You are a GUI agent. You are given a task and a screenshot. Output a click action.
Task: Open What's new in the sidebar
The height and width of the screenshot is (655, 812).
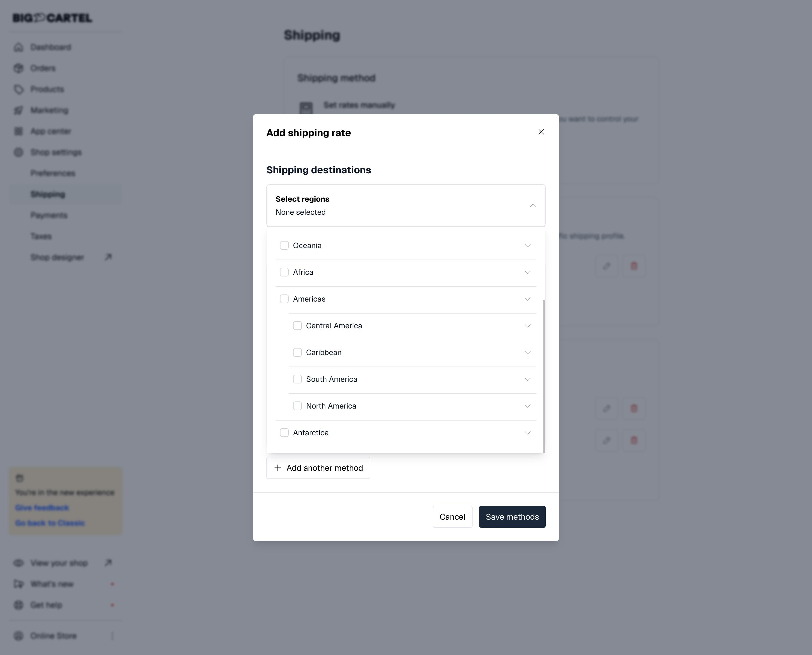pyautogui.click(x=52, y=584)
